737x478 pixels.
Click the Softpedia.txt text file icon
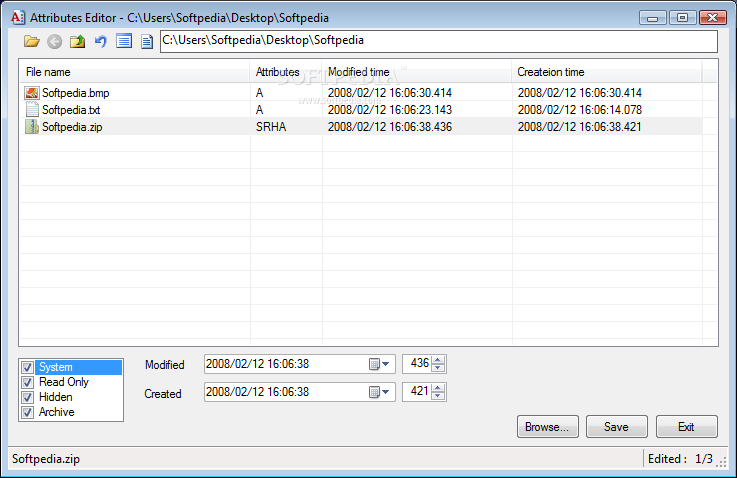coord(32,110)
